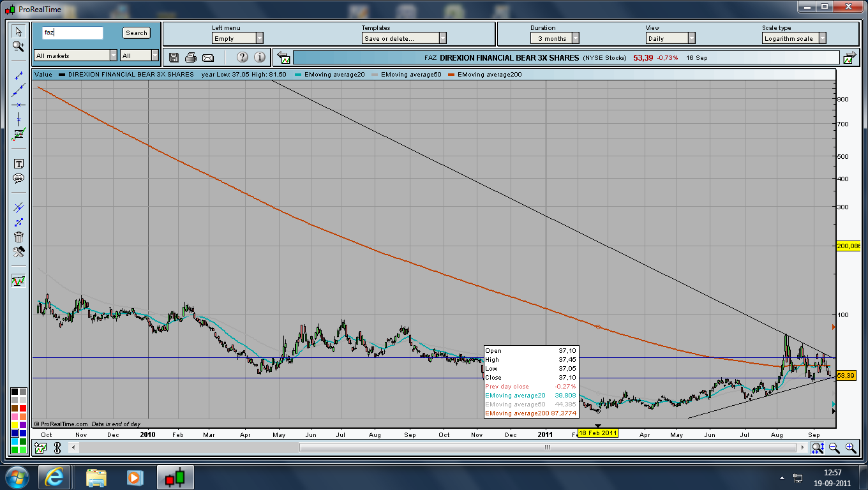This screenshot has height=490, width=868.
Task: Select the brown color swatch
Action: coord(15,408)
